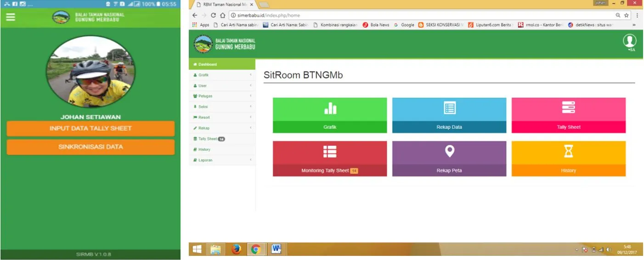Viewport: 644px width, 260px height.
Task: Open Microsoft Word from the taskbar
Action: 276,249
